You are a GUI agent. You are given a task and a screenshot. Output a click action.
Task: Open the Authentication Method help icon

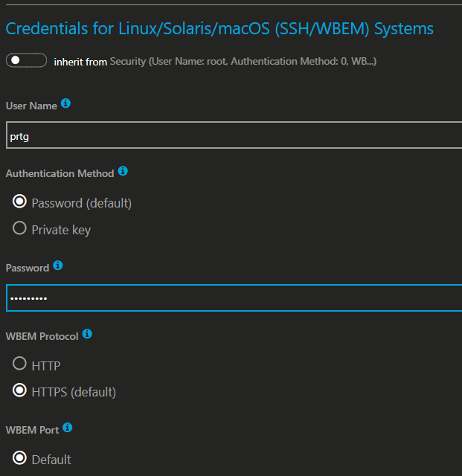[123, 171]
